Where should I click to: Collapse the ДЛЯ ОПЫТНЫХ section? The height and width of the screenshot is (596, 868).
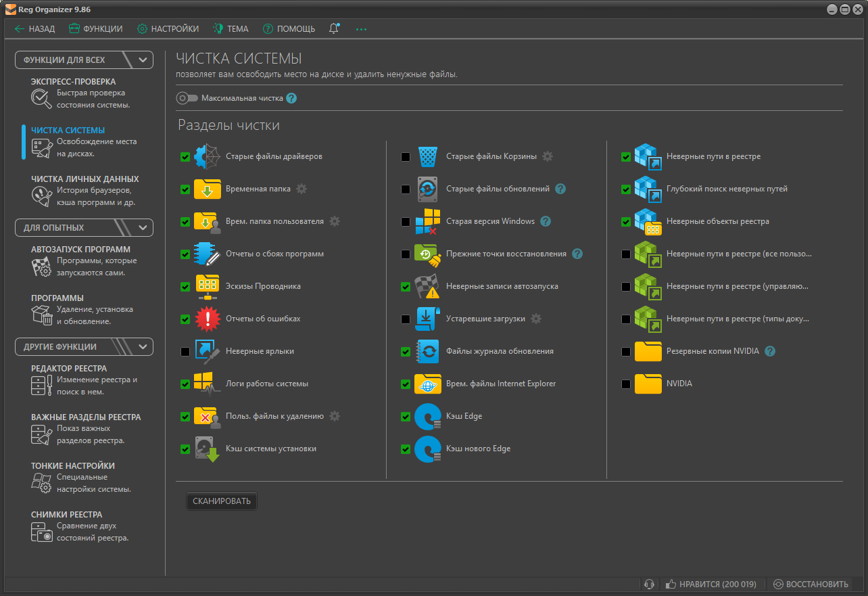(143, 228)
